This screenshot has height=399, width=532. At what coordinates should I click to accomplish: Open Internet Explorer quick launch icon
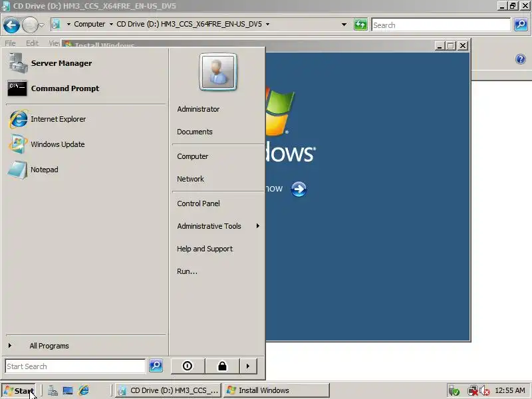click(x=84, y=390)
